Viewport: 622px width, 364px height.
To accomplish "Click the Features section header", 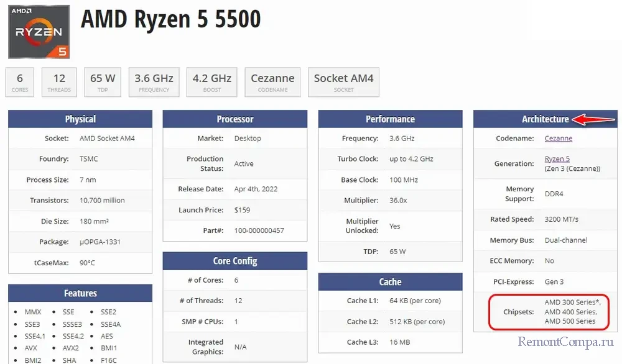I will (x=80, y=293).
